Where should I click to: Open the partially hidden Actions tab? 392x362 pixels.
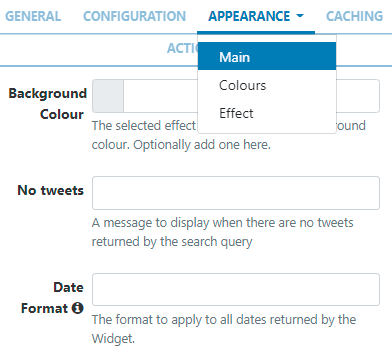(182, 48)
